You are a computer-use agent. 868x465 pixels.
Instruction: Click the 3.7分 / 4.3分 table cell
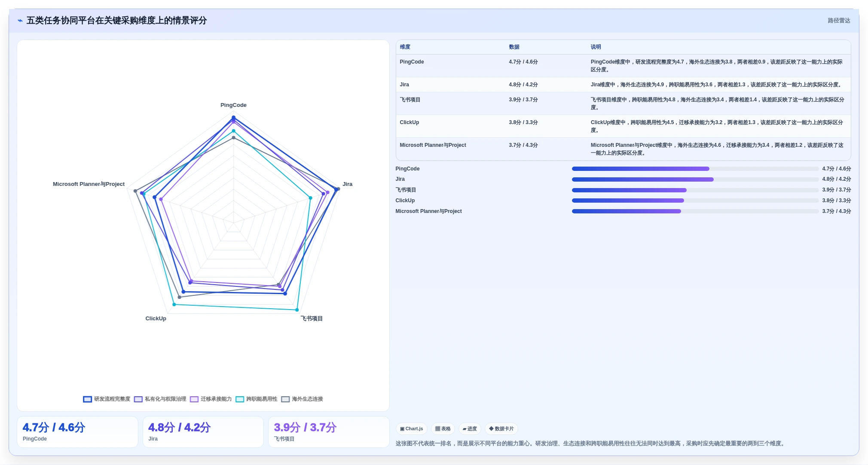pyautogui.click(x=523, y=145)
